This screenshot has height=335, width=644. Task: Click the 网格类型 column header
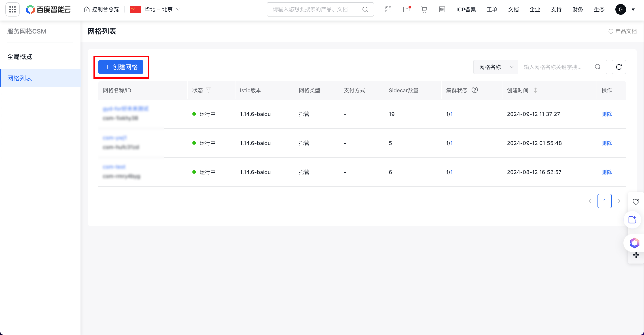tap(309, 90)
